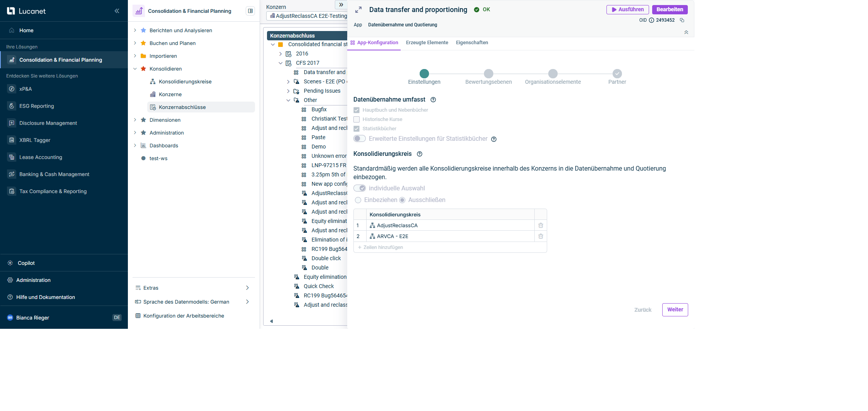Click the Zurück button
The height and width of the screenshot is (411, 868).
(643, 310)
